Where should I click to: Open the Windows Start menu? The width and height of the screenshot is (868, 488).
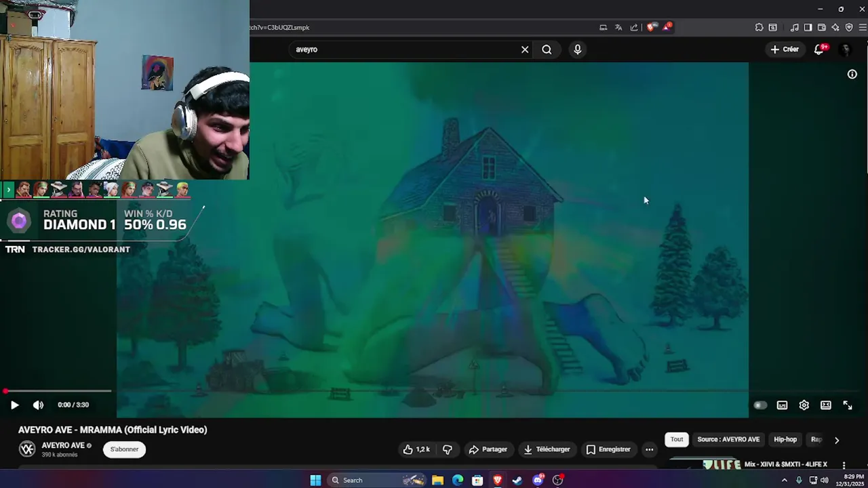pos(315,480)
